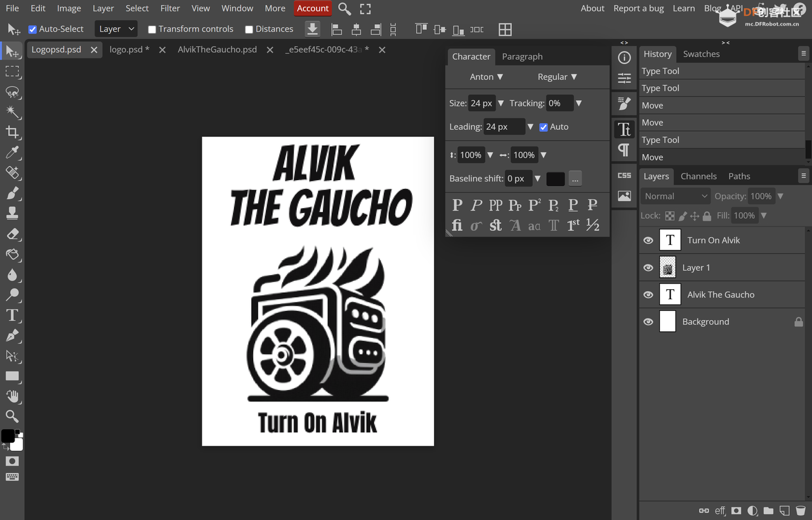Open the Report a bug link
The width and height of the screenshot is (812, 520).
coord(638,8)
